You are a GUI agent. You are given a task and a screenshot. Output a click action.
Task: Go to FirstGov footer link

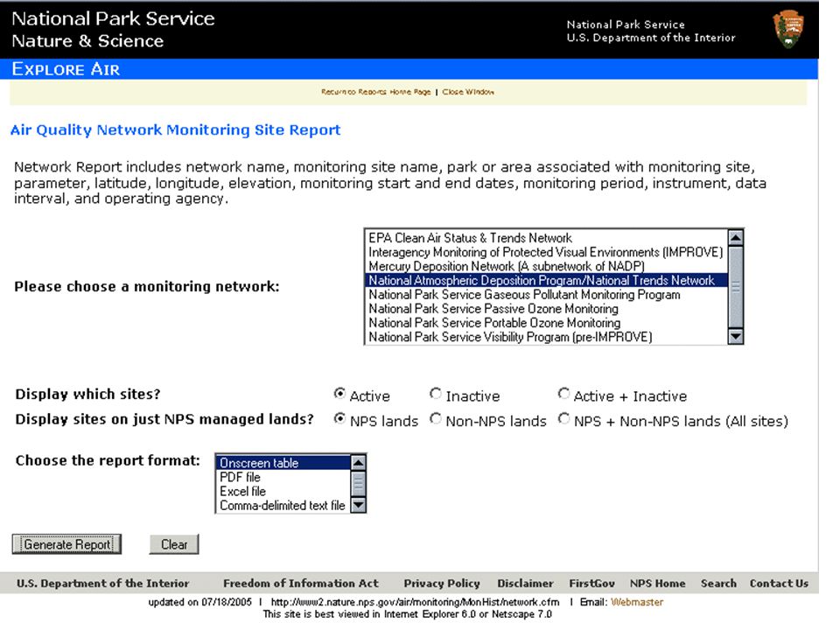pos(592,584)
